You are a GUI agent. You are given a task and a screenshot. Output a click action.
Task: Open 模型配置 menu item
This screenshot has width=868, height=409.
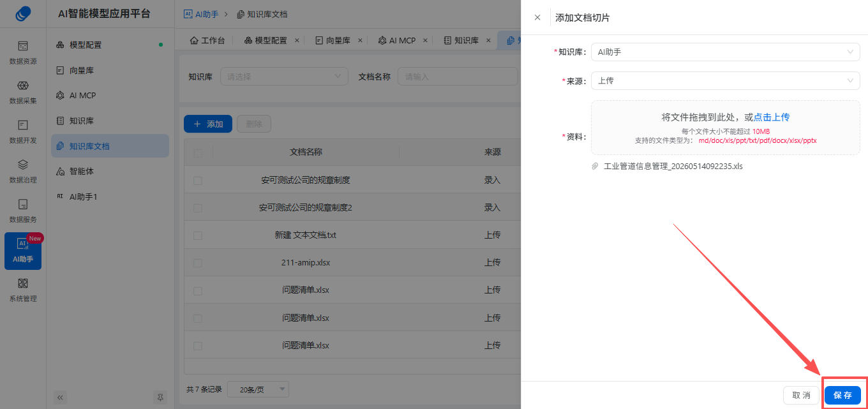point(110,45)
